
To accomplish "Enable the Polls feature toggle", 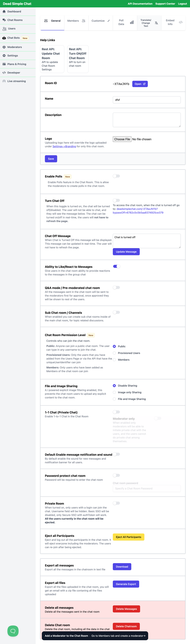I will pyautogui.click(x=116, y=176).
